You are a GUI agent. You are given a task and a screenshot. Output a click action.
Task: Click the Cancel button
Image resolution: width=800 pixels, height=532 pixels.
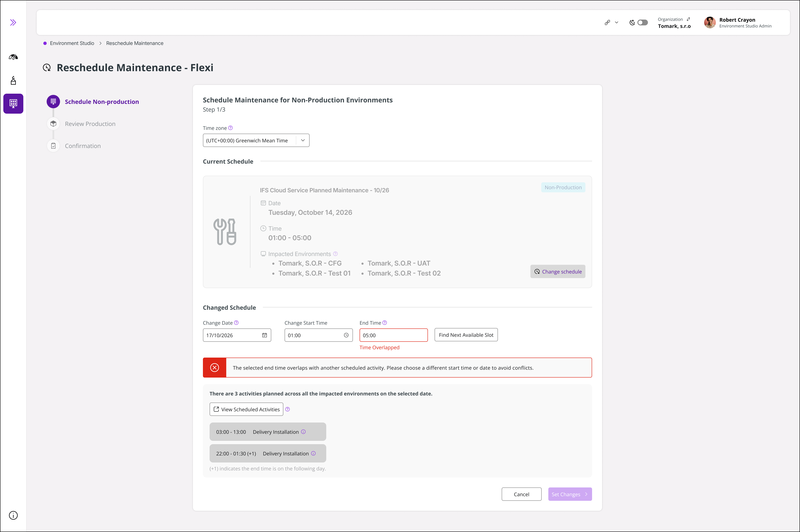[521, 494]
